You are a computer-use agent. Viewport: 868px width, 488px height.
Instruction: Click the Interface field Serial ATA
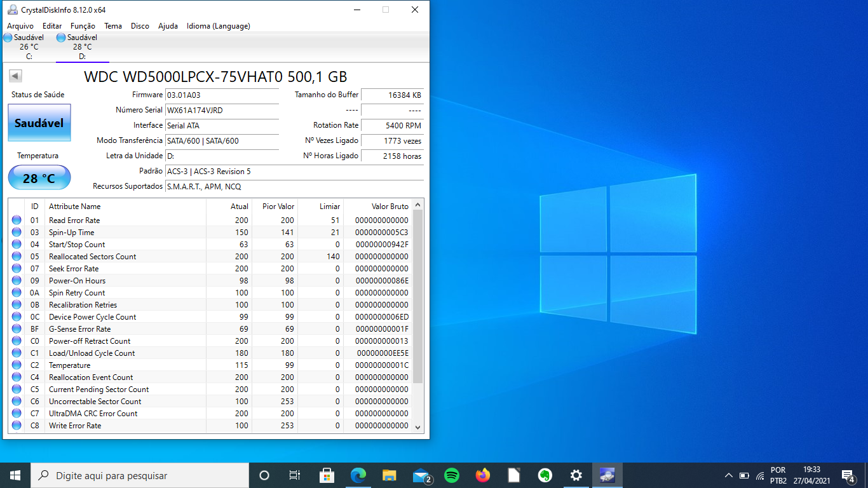[x=222, y=125]
